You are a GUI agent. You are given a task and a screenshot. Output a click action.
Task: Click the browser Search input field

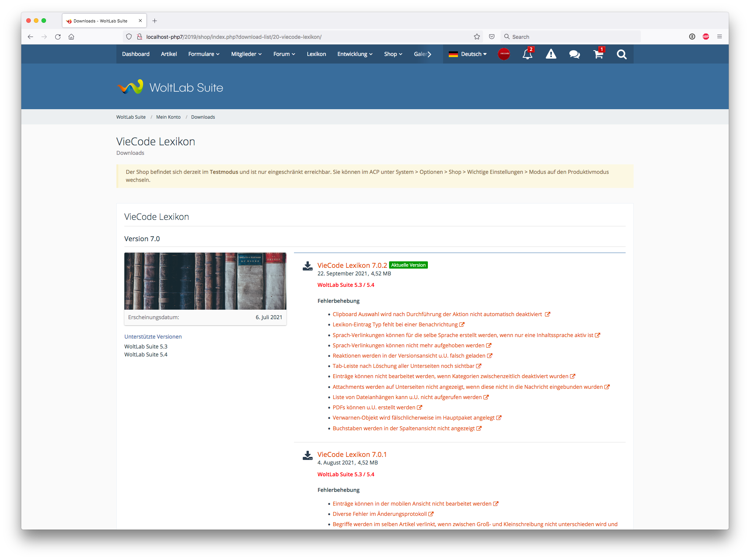[x=570, y=37]
